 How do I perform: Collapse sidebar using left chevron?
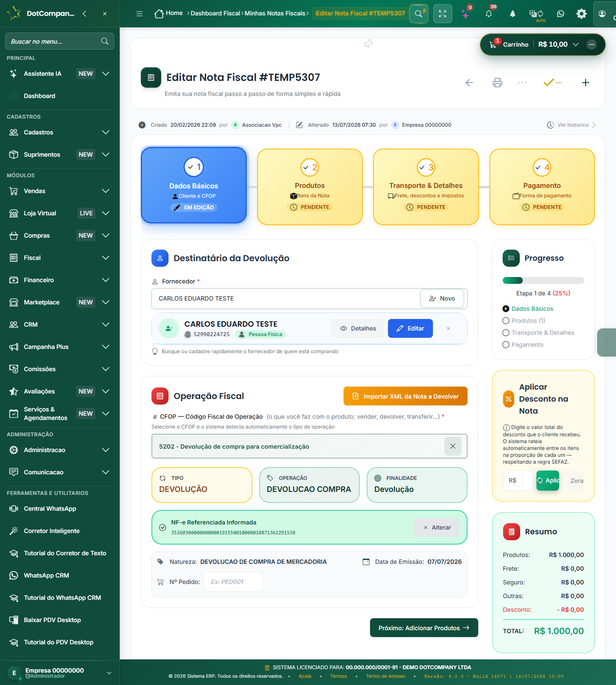[84, 14]
